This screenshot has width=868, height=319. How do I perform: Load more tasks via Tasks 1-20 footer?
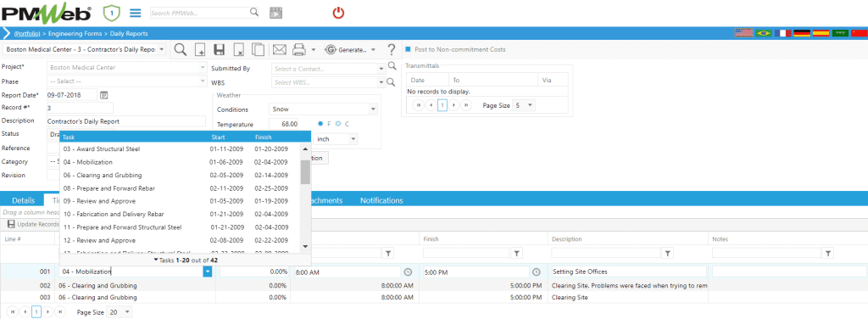pos(186,260)
